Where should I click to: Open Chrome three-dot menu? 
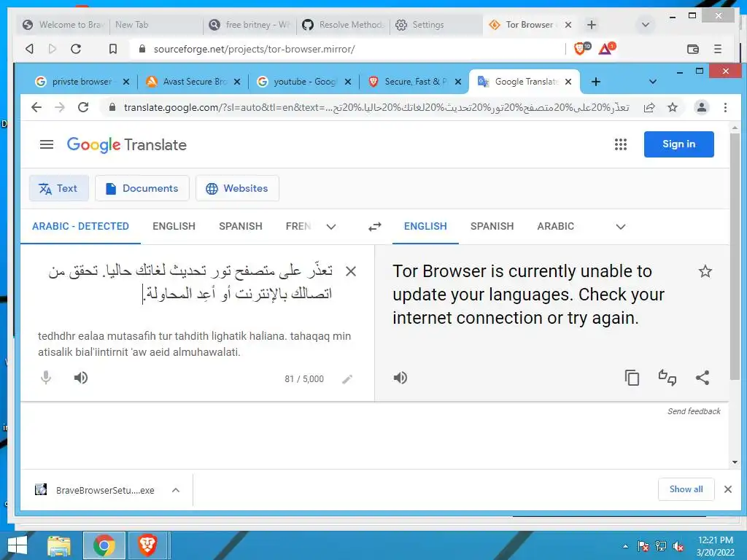click(725, 108)
